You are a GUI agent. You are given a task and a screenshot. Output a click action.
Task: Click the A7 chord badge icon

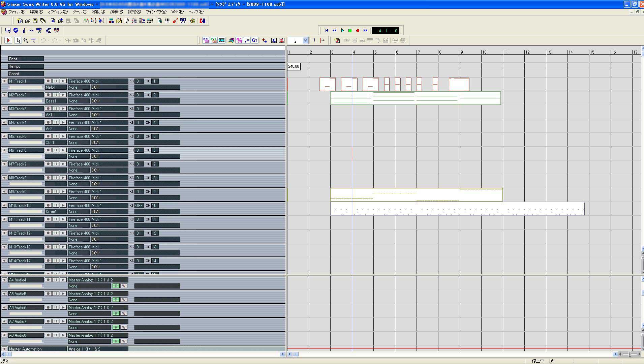16,30
